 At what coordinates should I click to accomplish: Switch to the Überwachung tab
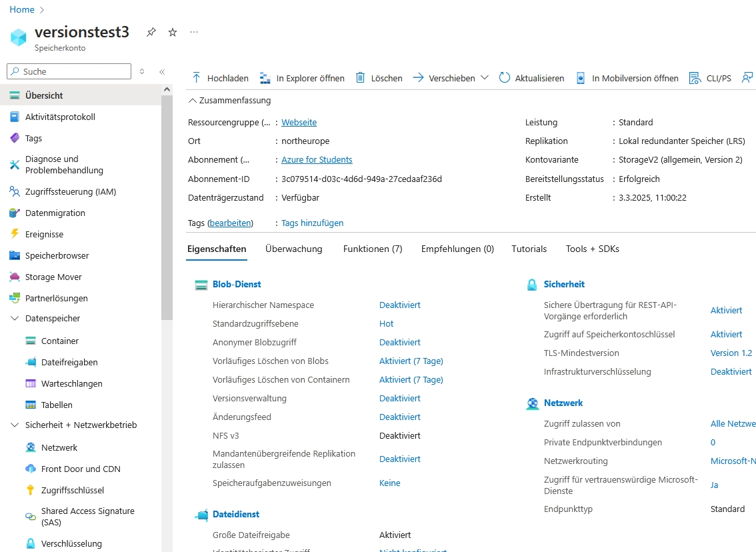pos(293,249)
